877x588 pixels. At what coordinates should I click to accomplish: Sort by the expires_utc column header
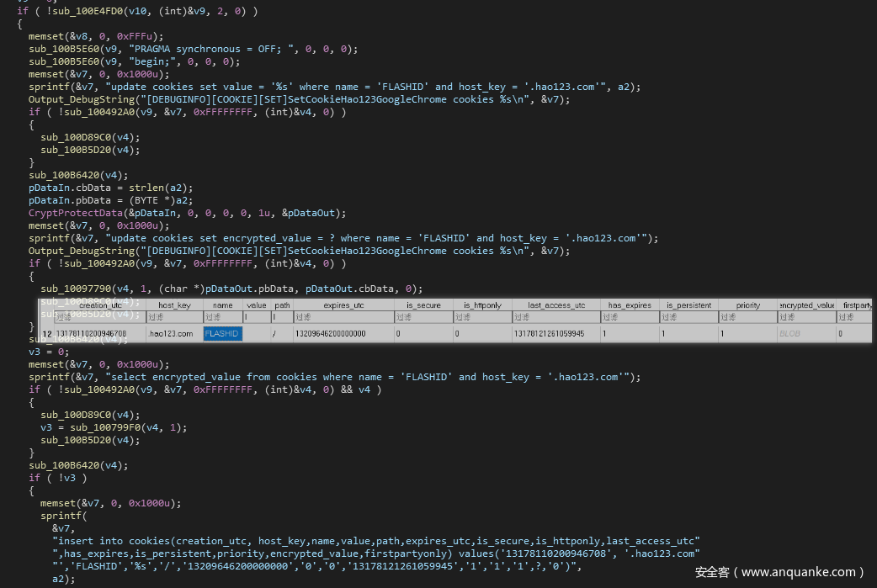(x=343, y=305)
